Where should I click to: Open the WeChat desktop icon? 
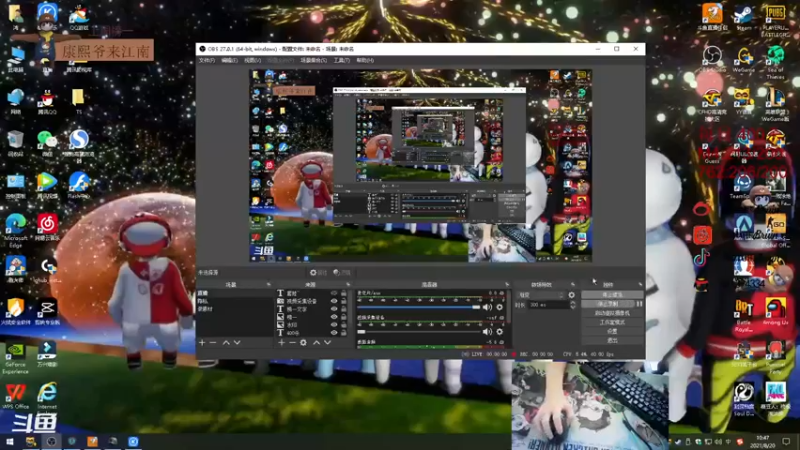click(x=47, y=143)
